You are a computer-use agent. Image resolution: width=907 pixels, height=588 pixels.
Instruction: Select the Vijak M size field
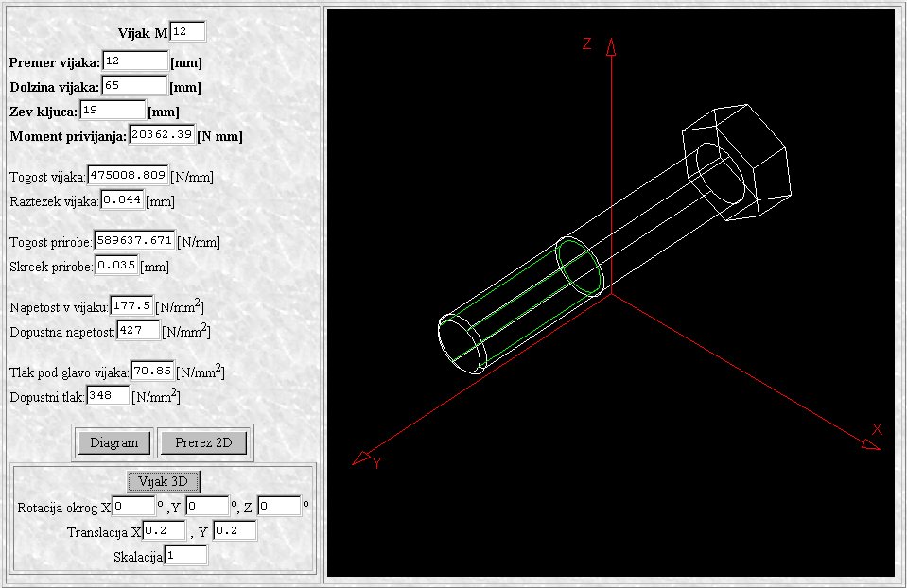187,32
